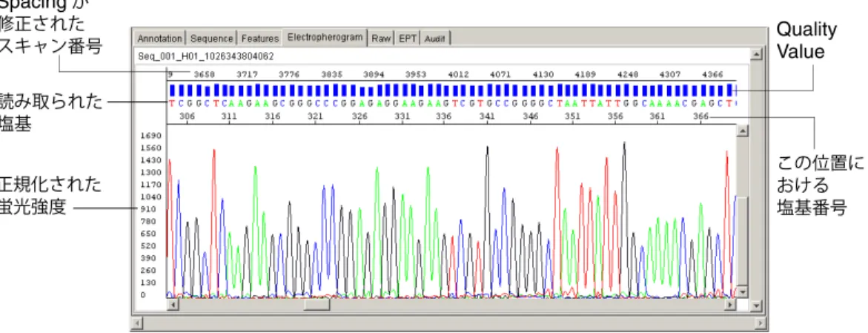Click base number 346

[530, 117]
